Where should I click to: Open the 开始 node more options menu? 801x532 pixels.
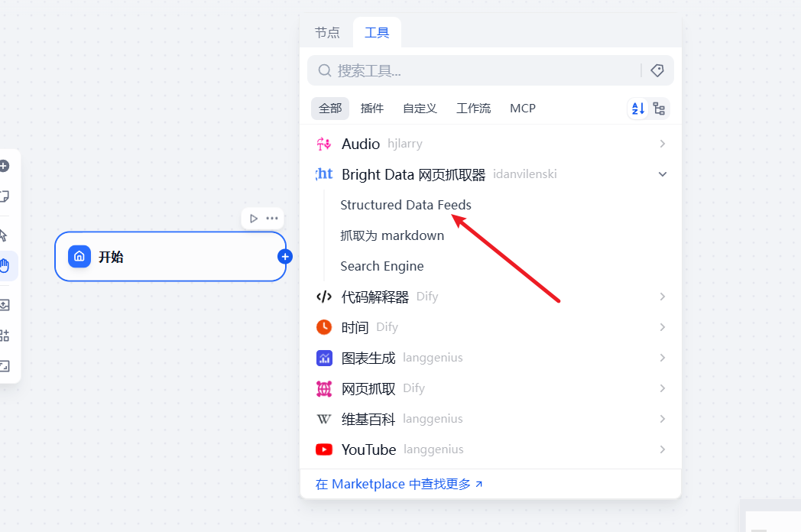(x=272, y=219)
